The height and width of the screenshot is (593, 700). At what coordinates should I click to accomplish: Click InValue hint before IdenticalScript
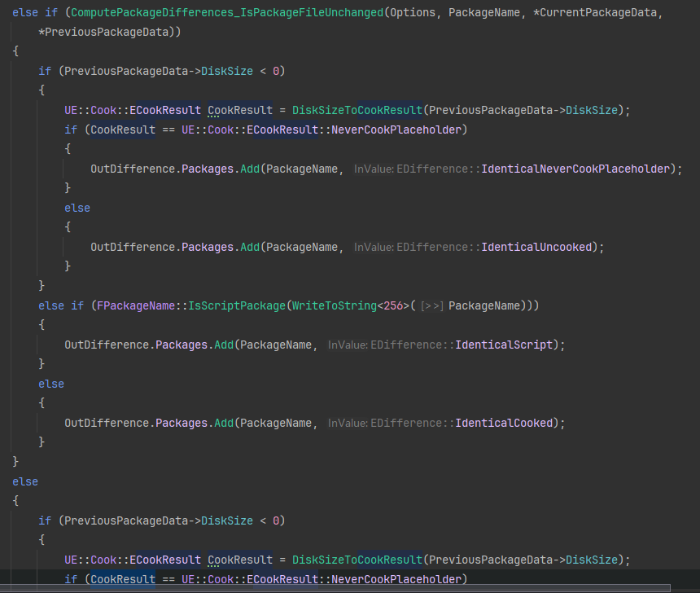coord(348,345)
